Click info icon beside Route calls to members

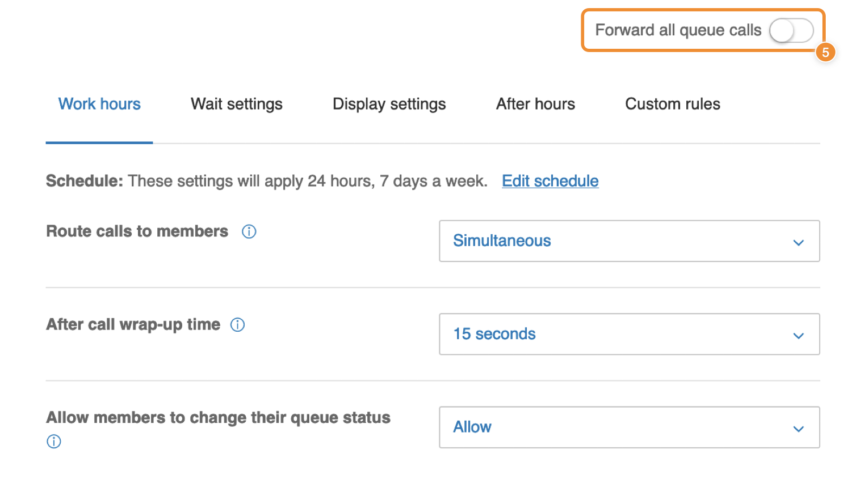tap(249, 231)
